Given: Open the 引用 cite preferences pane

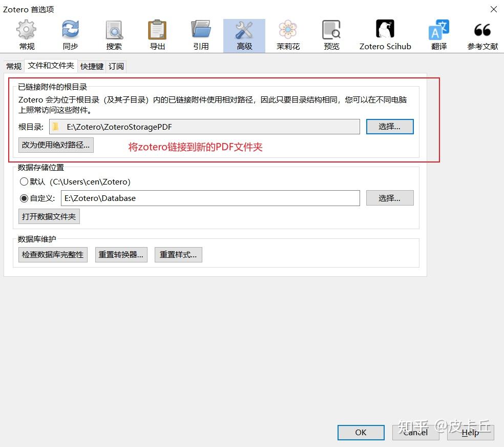Looking at the screenshot, I should 201,35.
